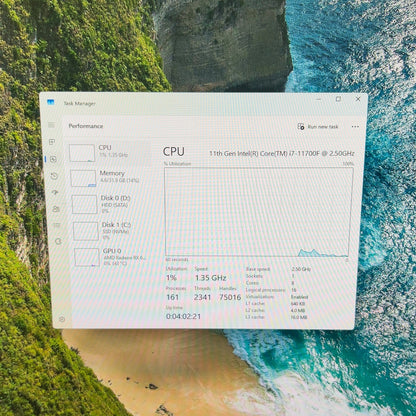The image size is (416, 416).
Task: Click the 0:04:02:21 up time value
Action: point(183,316)
